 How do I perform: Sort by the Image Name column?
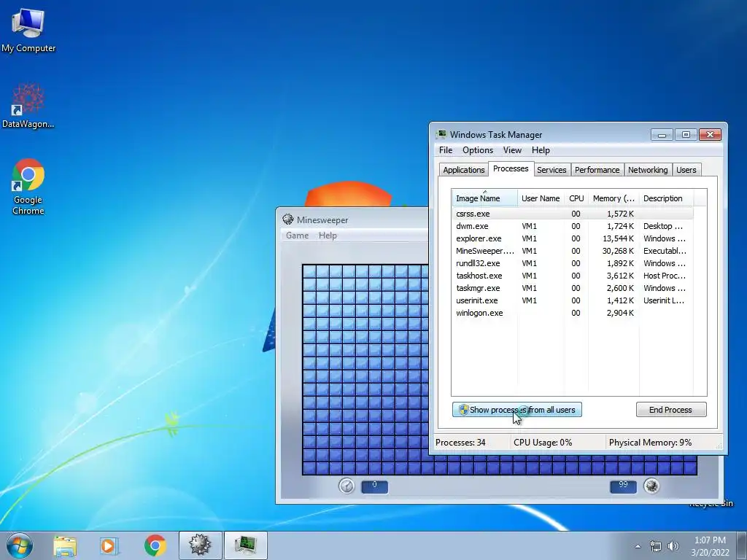coord(484,198)
